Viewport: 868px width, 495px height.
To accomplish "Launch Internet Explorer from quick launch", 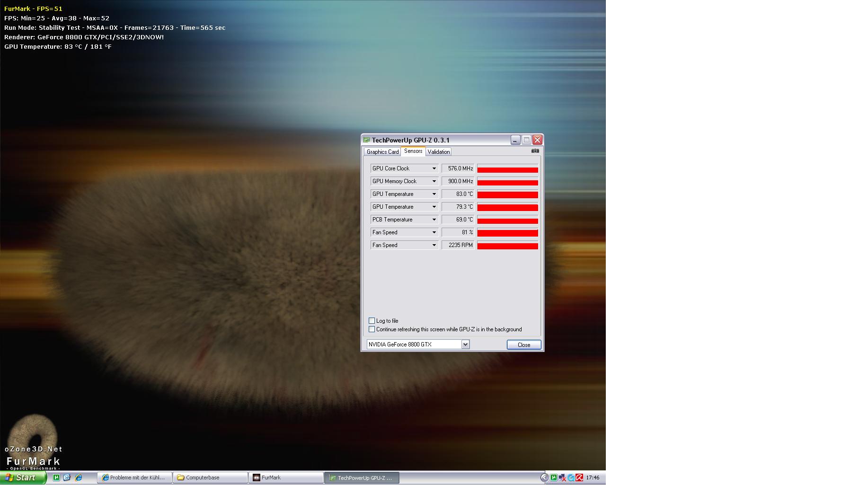I will pyautogui.click(x=79, y=477).
